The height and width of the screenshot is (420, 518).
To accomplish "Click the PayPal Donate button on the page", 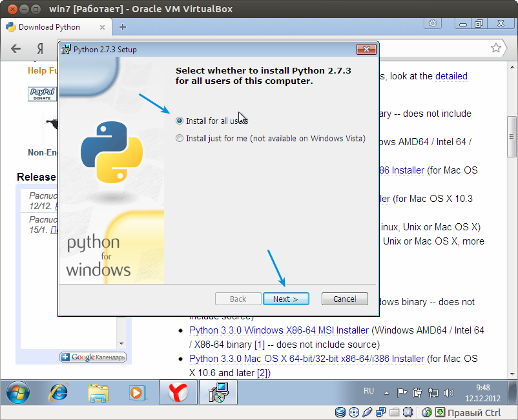I will point(42,94).
